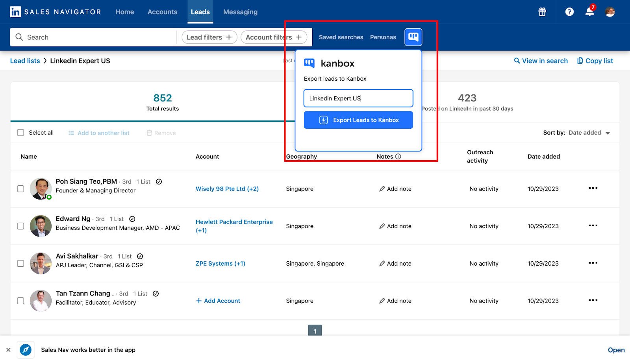630x364 pixels.
Task: Open more options for Tan Tzann Chang
Action: 593,300
